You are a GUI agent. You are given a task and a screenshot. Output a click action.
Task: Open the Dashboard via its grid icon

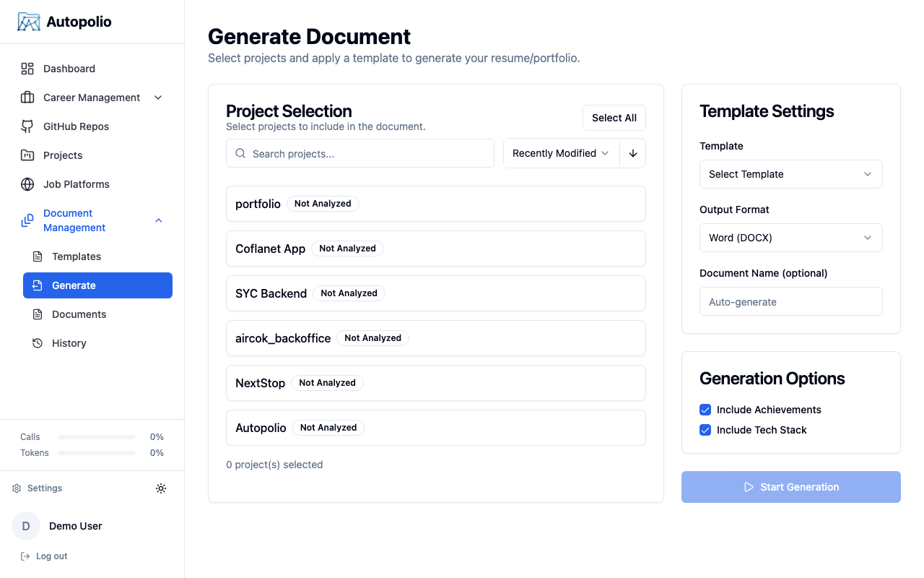click(x=27, y=68)
